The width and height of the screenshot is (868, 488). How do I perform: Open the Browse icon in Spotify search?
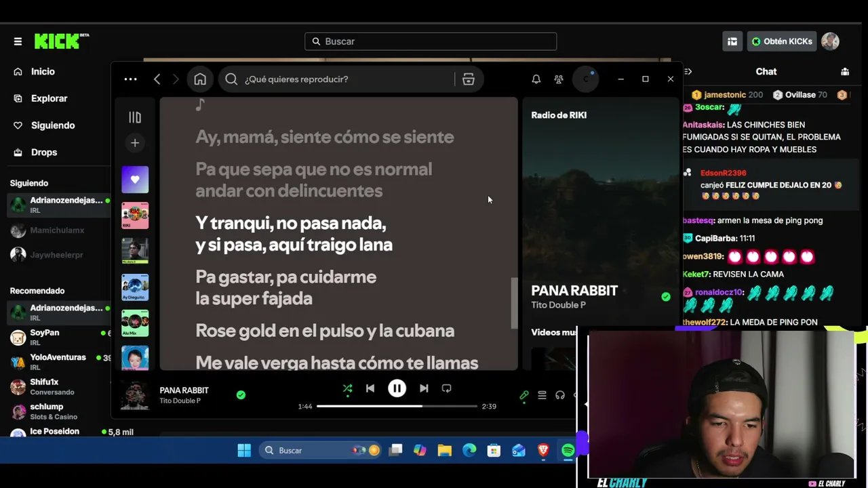point(468,79)
